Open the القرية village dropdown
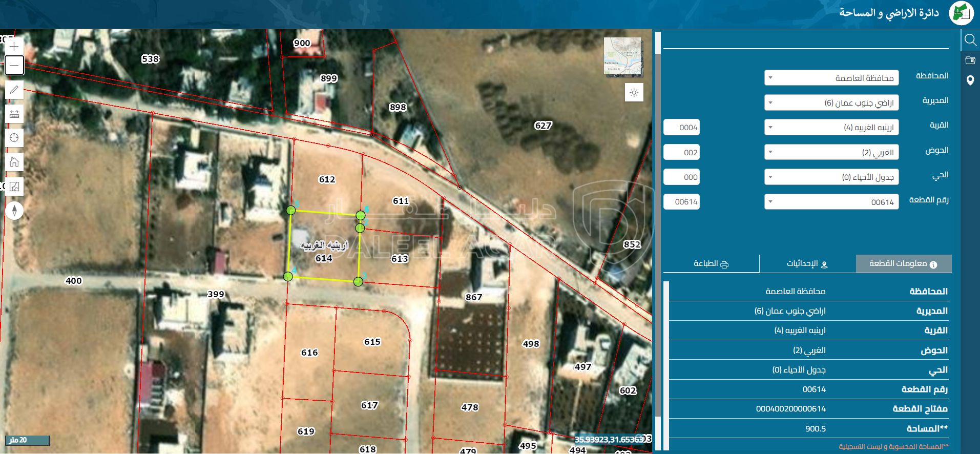980x454 pixels. pos(831,127)
